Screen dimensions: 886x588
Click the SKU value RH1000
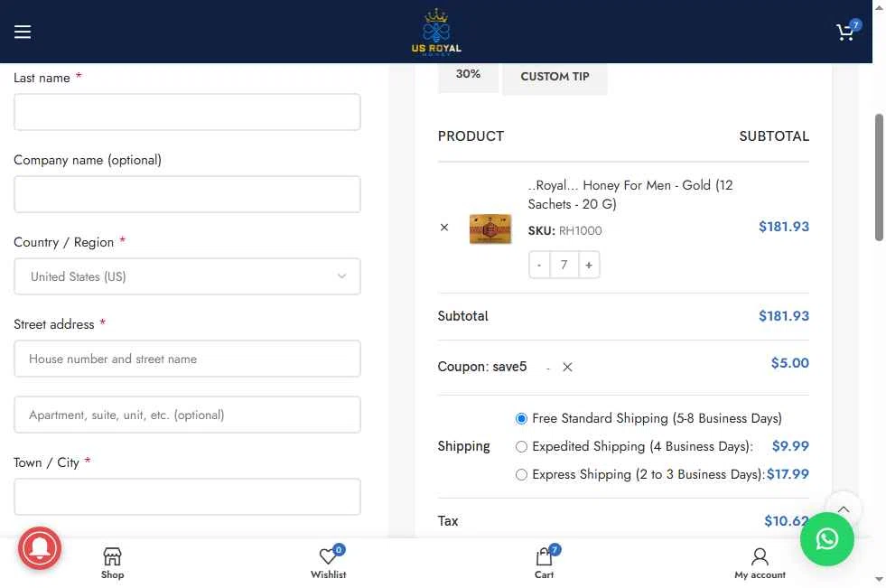point(581,231)
